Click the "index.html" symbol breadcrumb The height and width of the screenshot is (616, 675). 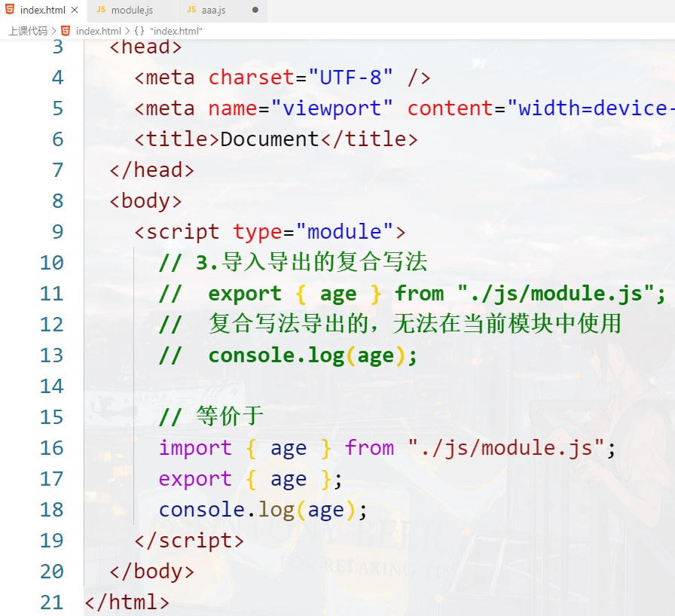point(176,31)
